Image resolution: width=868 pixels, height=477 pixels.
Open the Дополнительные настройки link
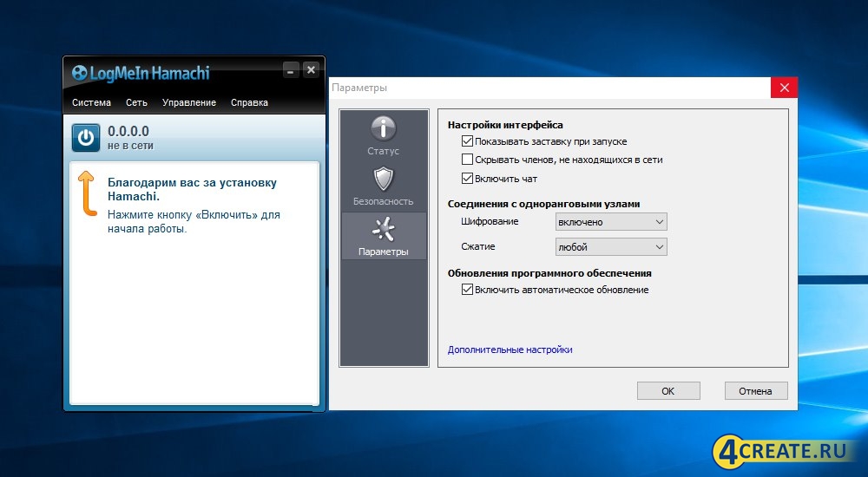click(x=510, y=350)
